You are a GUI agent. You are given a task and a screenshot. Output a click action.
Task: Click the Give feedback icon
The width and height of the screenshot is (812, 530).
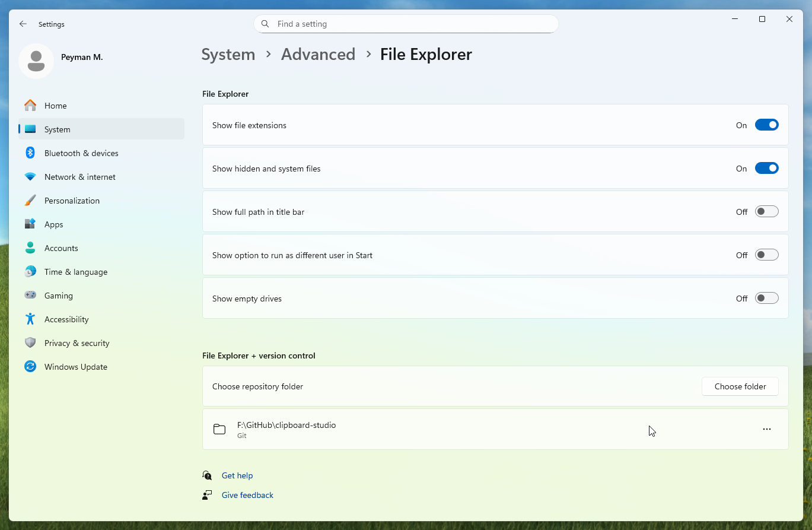[x=207, y=495]
